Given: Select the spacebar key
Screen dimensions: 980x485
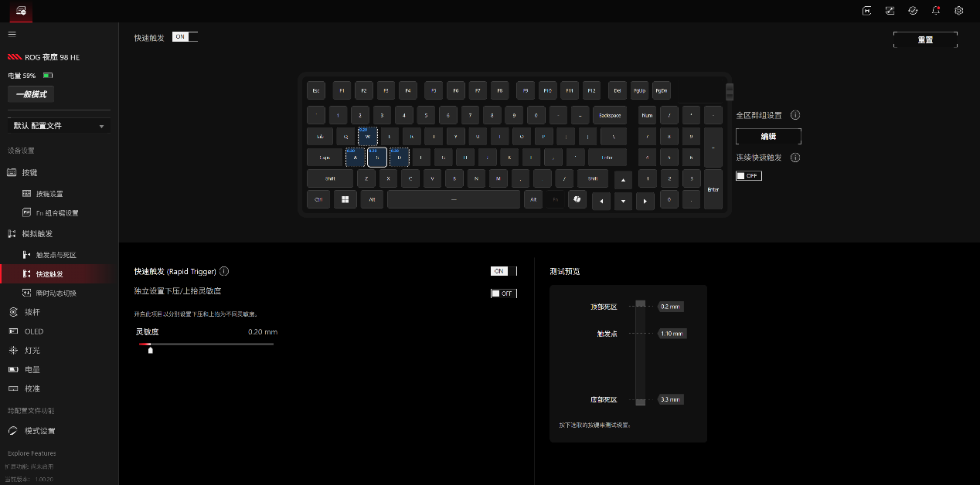Looking at the screenshot, I should [x=454, y=199].
